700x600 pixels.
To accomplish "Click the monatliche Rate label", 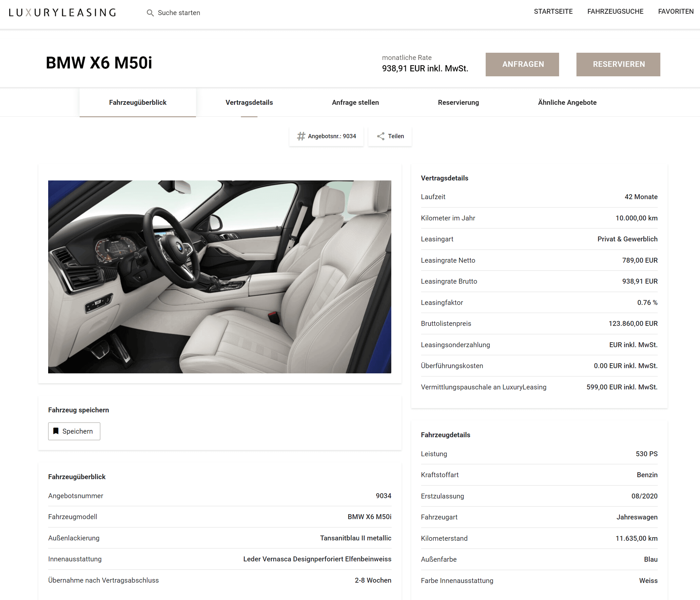I will click(x=407, y=58).
